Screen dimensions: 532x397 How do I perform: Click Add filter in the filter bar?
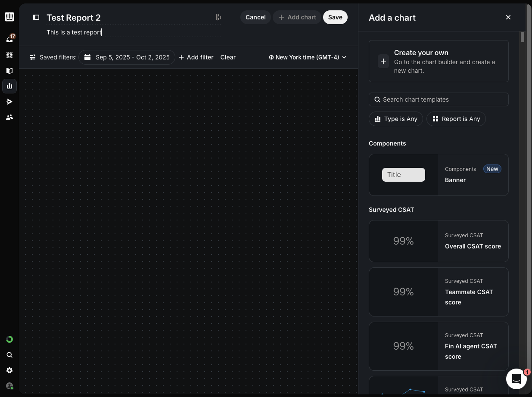coord(196,57)
